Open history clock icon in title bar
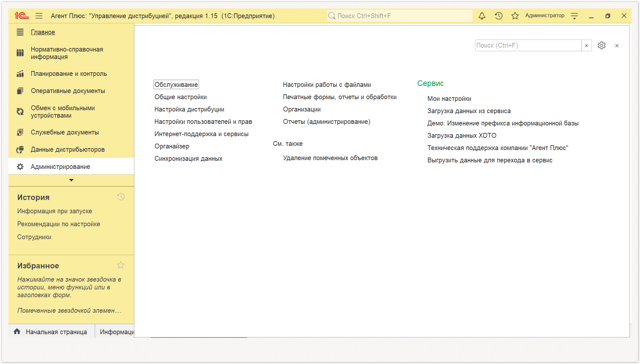 click(498, 16)
